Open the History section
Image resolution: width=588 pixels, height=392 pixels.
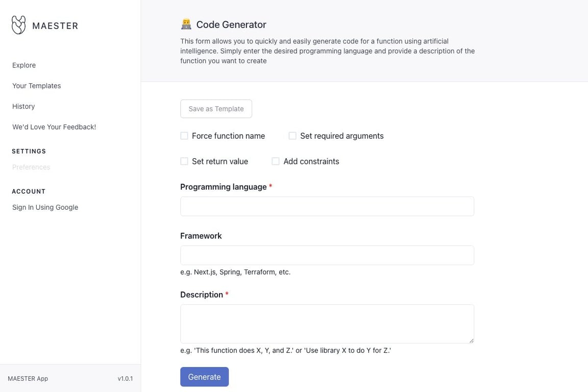(23, 106)
